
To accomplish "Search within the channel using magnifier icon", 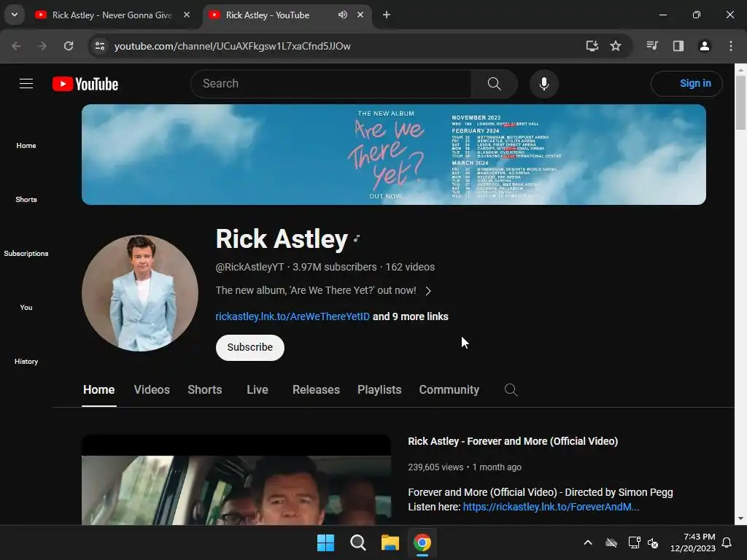I will coord(511,390).
